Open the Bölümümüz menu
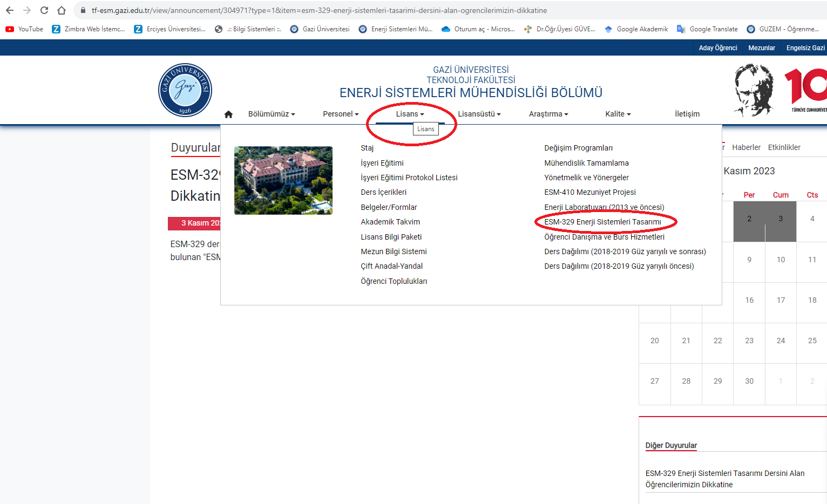827x504 pixels. click(272, 113)
